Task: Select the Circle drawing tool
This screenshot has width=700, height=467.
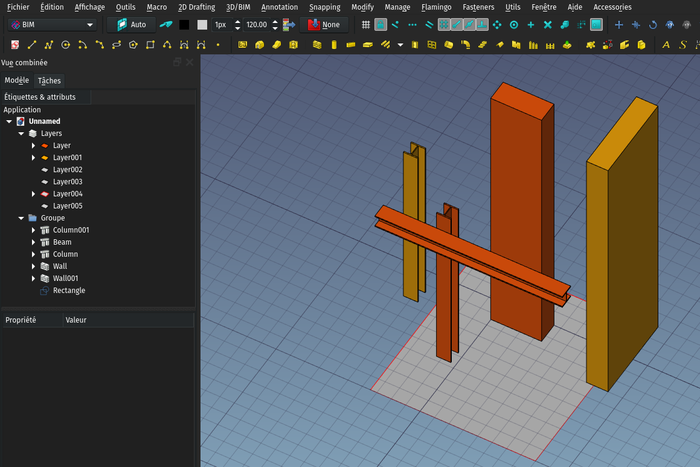Action: [x=66, y=44]
